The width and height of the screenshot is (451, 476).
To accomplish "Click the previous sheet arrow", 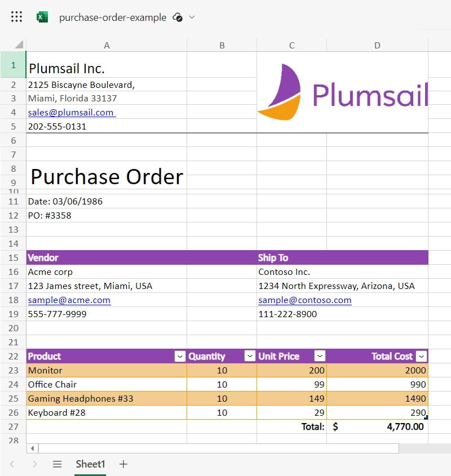I will point(12,464).
